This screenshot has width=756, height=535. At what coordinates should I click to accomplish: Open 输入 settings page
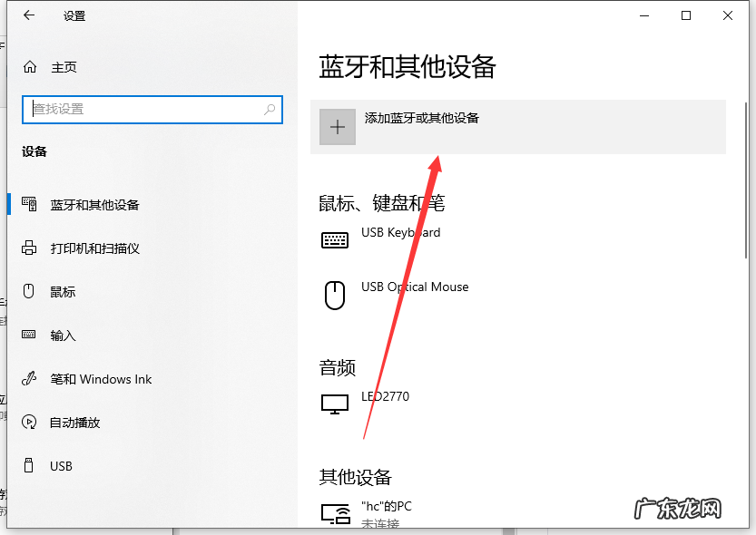point(63,336)
